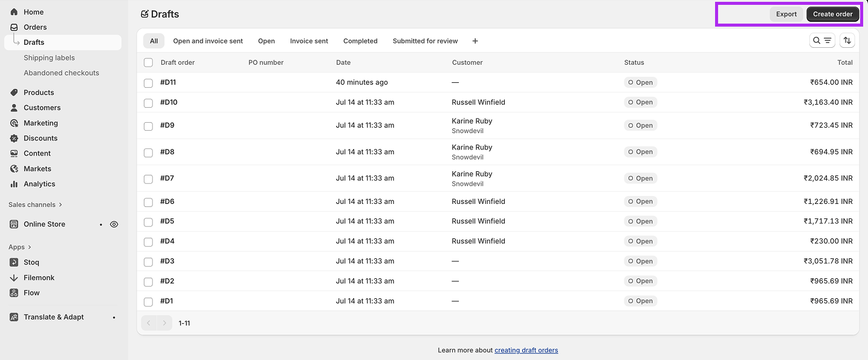
Task: Click the Home icon in sidebar
Action: 14,12
